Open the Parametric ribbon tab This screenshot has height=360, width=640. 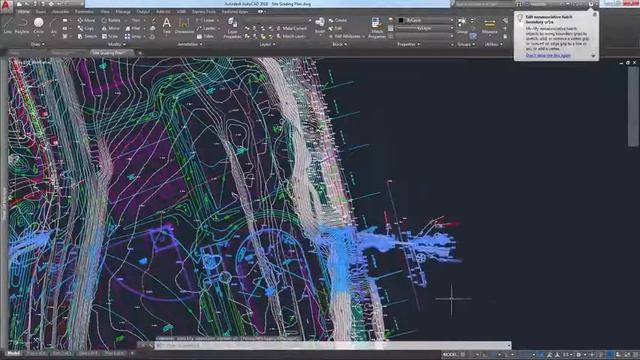[84, 12]
